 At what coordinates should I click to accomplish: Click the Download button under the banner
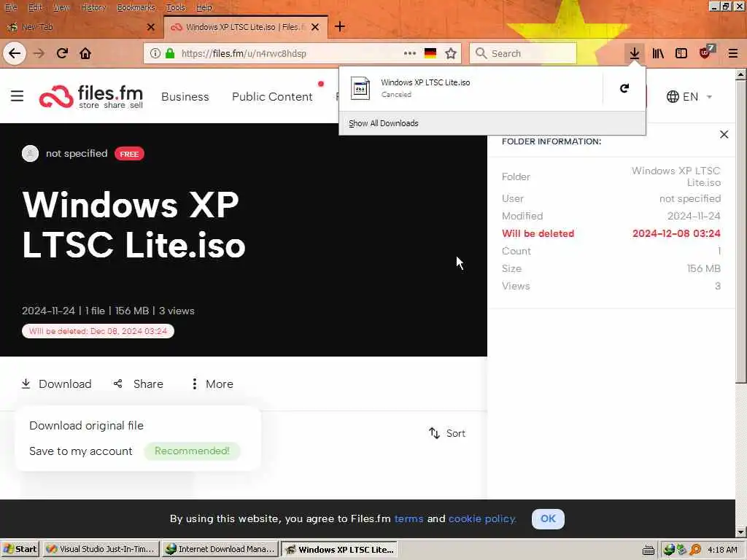(x=56, y=384)
